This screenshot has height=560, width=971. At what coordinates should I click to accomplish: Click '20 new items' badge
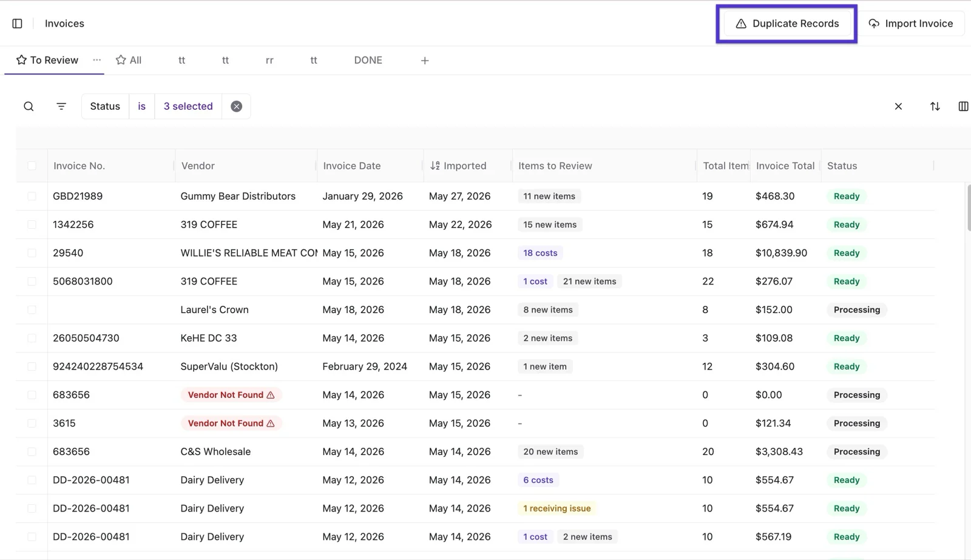tap(550, 452)
